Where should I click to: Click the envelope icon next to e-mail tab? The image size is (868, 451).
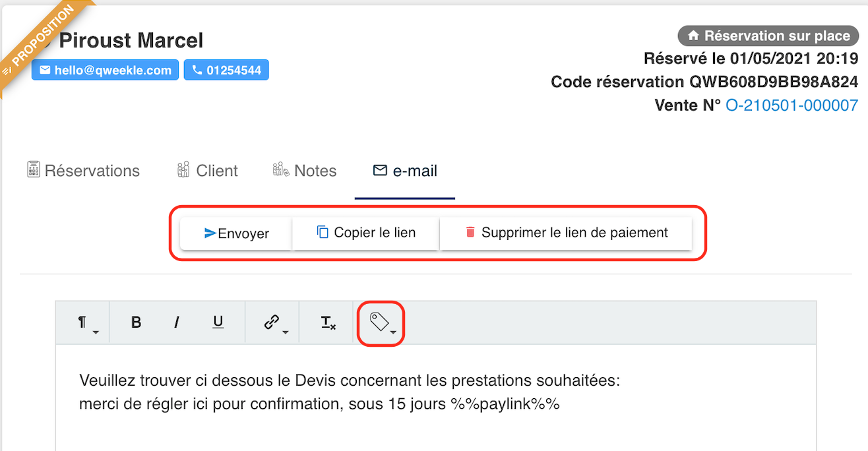tap(379, 169)
